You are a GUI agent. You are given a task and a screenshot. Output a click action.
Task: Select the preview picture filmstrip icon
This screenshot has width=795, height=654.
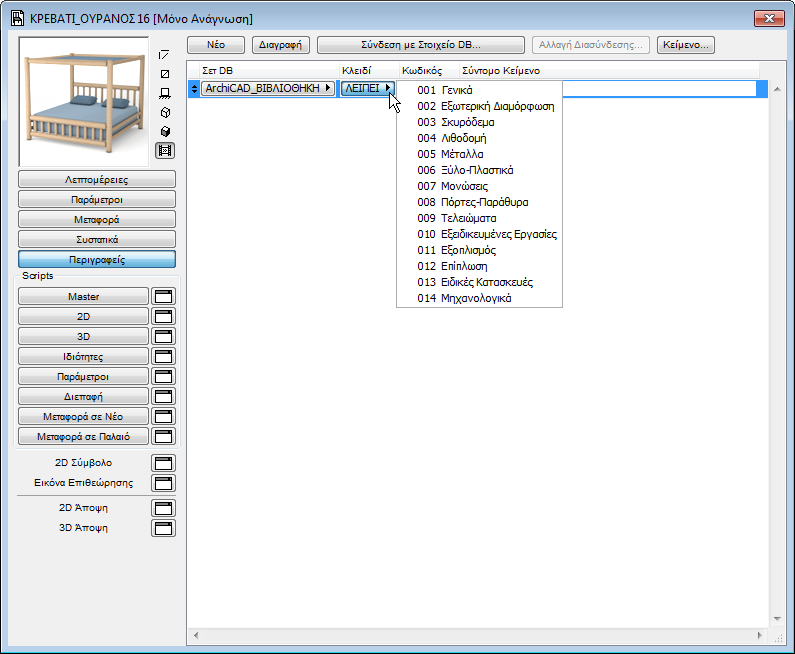164,151
